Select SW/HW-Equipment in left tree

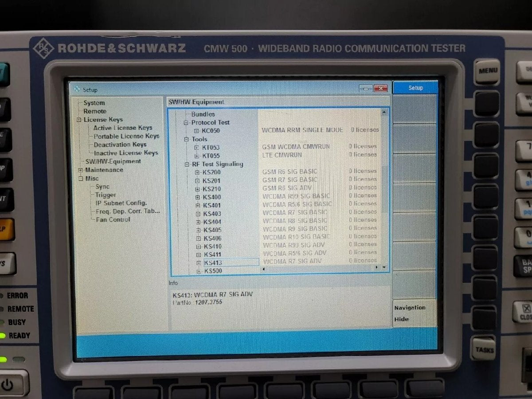[x=113, y=161]
